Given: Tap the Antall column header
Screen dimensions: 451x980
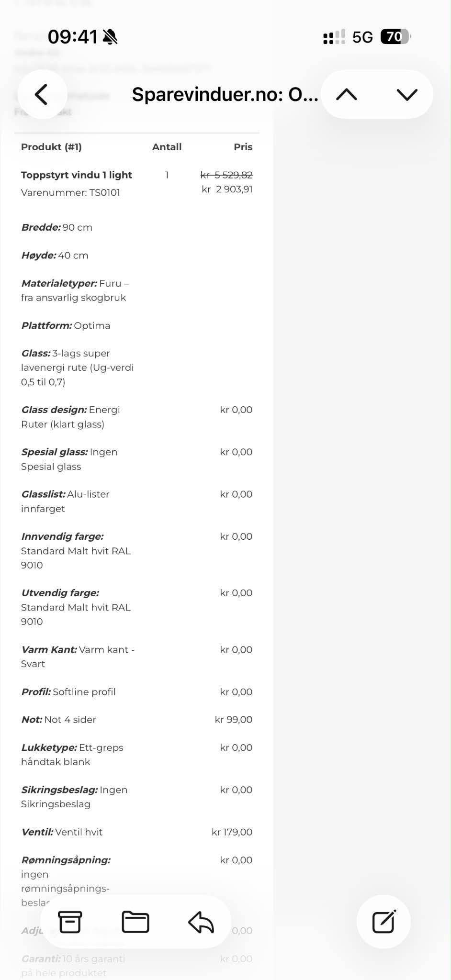Looking at the screenshot, I should point(167,147).
